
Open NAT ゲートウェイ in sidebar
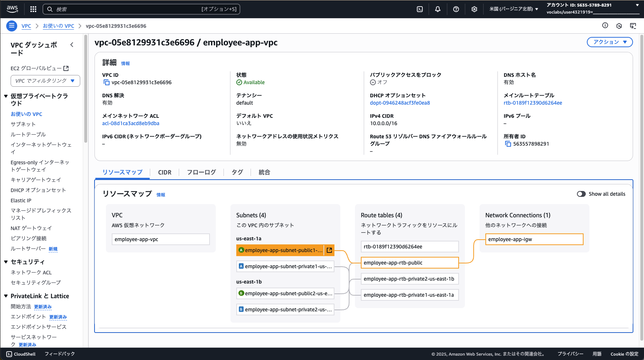31,228
